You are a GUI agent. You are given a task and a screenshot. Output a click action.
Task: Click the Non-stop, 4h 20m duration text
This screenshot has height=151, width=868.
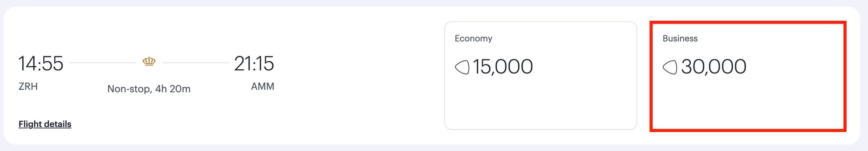149,89
